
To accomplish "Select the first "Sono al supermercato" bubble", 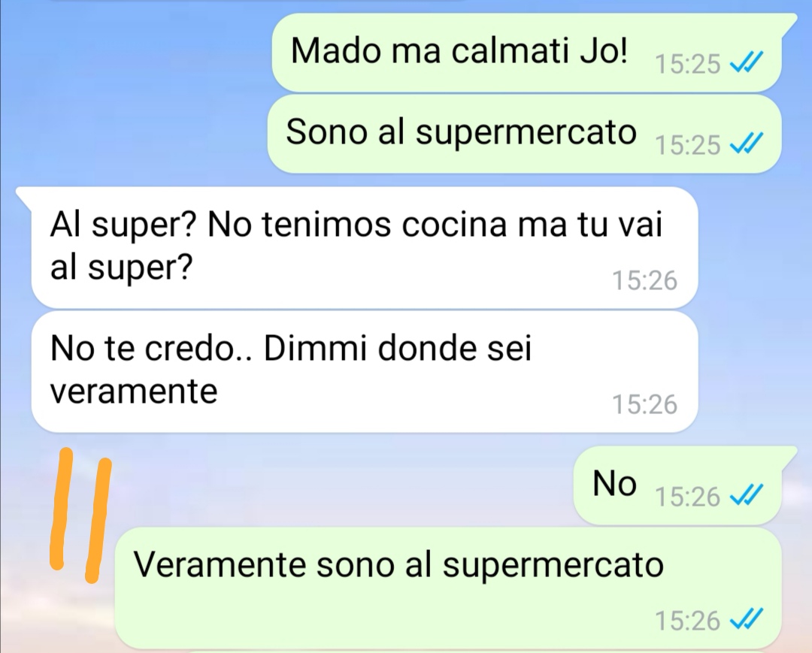I will [x=524, y=133].
